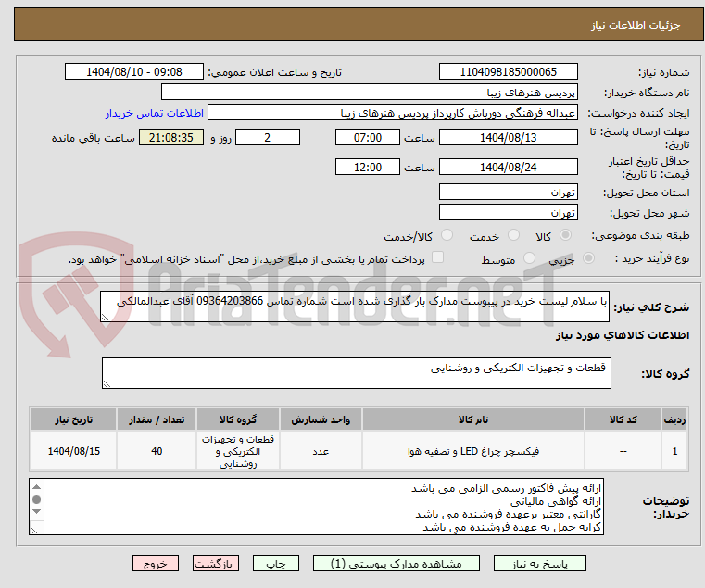Viewport: 705px width, 588px height.
Task: Click the نام کالا column header
Action: [x=473, y=419]
